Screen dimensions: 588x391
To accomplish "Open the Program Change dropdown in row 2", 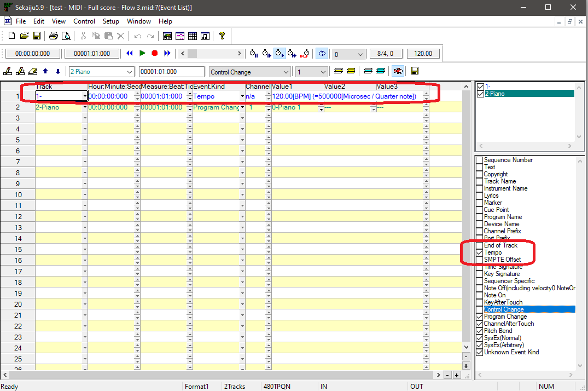I will click(x=242, y=107).
